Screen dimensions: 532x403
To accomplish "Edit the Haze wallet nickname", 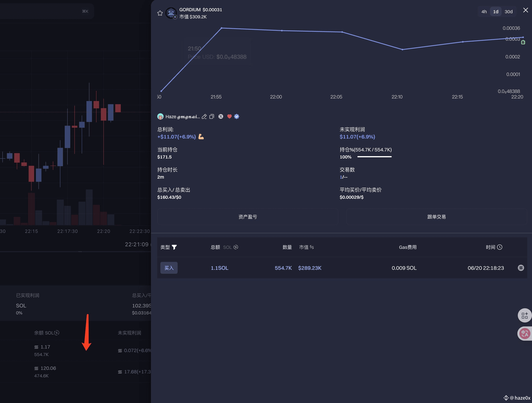I will (x=204, y=116).
